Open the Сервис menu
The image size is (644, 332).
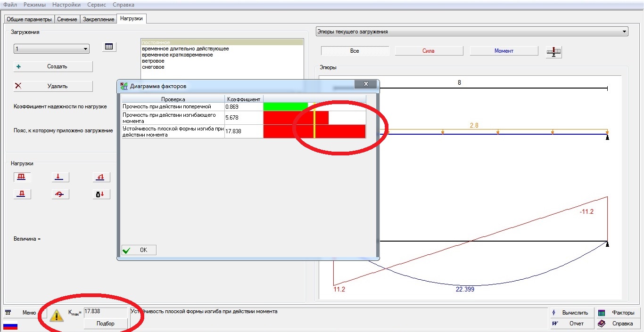97,5
